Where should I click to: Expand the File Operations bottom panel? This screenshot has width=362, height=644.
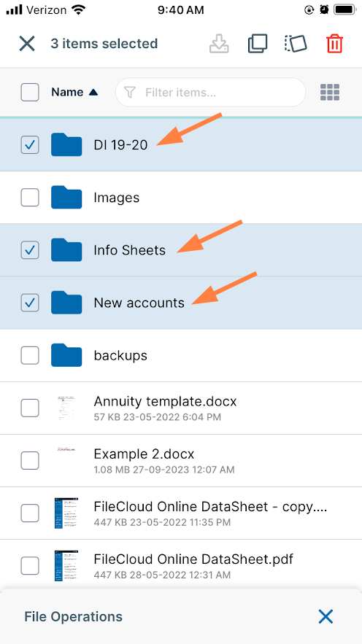[74, 616]
